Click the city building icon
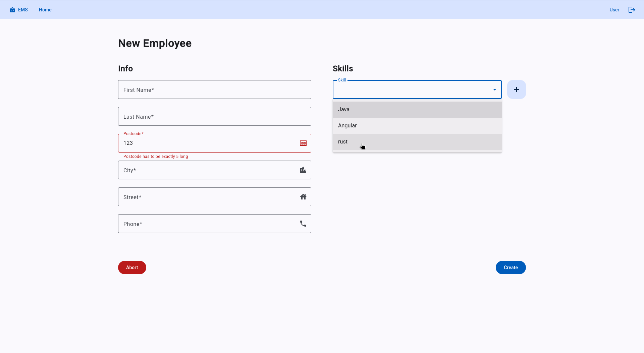 coord(303,170)
